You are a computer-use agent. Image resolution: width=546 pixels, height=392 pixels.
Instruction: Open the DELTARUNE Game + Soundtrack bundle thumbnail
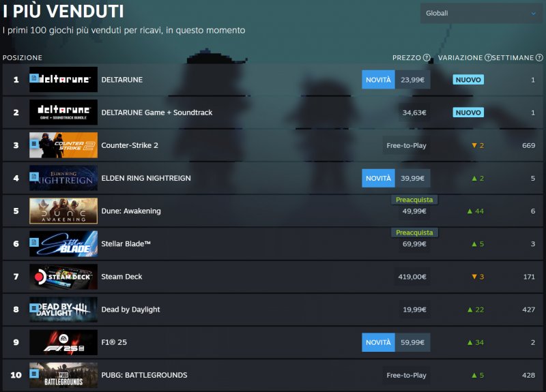point(63,112)
